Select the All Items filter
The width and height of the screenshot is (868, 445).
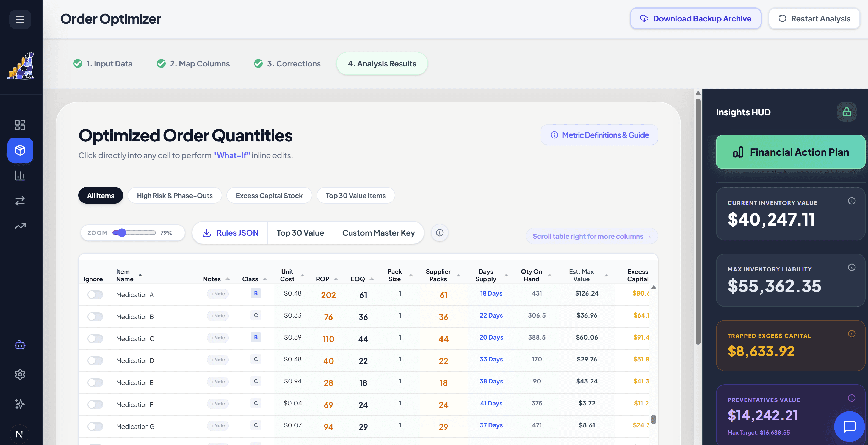(x=100, y=195)
